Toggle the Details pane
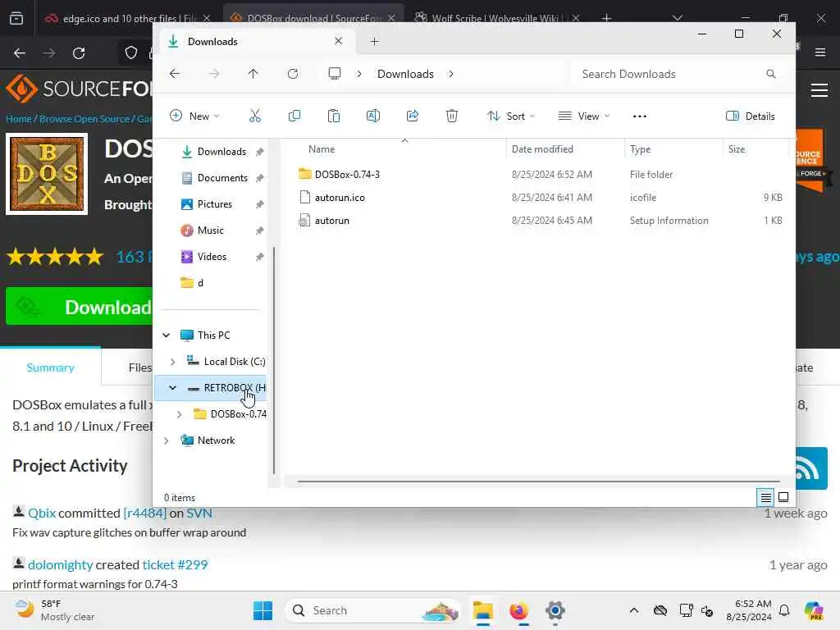The image size is (840, 630). pos(750,116)
